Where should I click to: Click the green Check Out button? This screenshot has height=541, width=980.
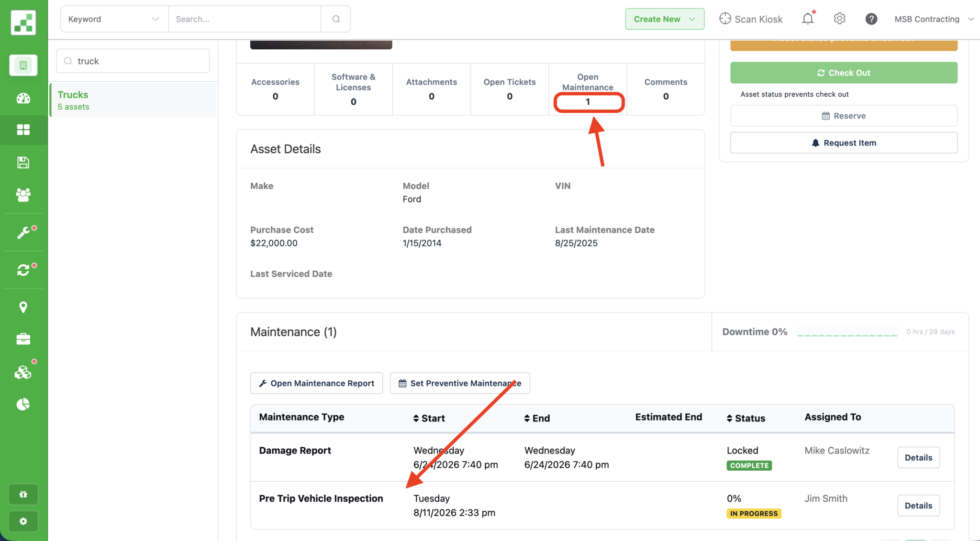pos(844,73)
